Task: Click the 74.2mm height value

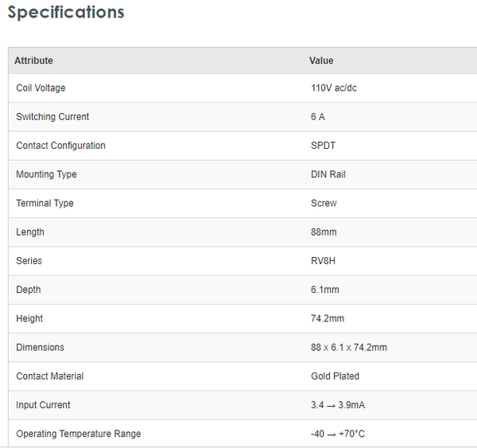Action: point(328,318)
